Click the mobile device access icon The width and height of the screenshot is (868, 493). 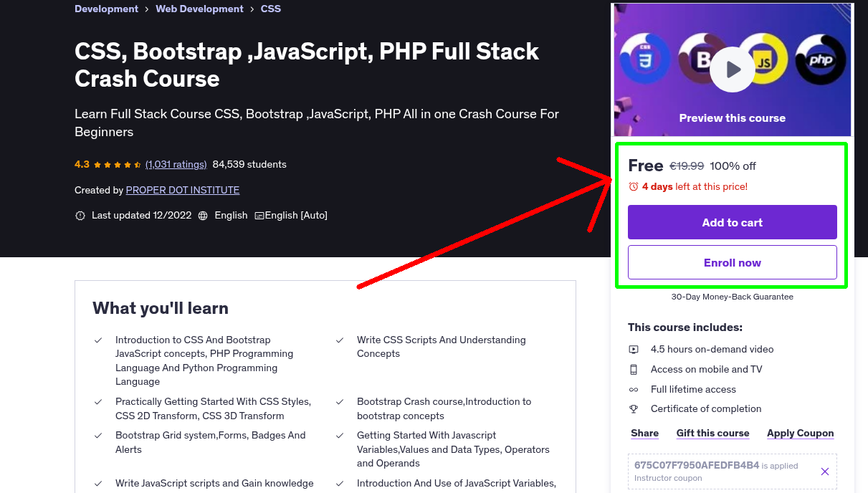[x=634, y=370]
